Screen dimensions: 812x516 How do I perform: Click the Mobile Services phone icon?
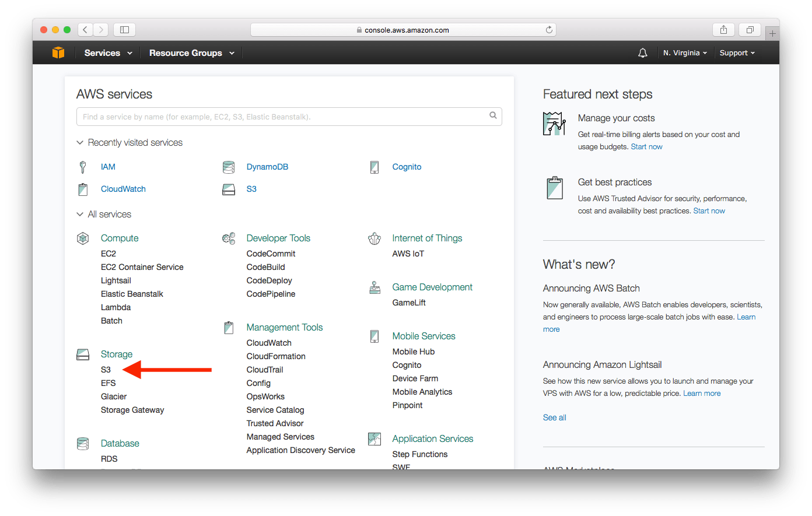[x=374, y=336]
